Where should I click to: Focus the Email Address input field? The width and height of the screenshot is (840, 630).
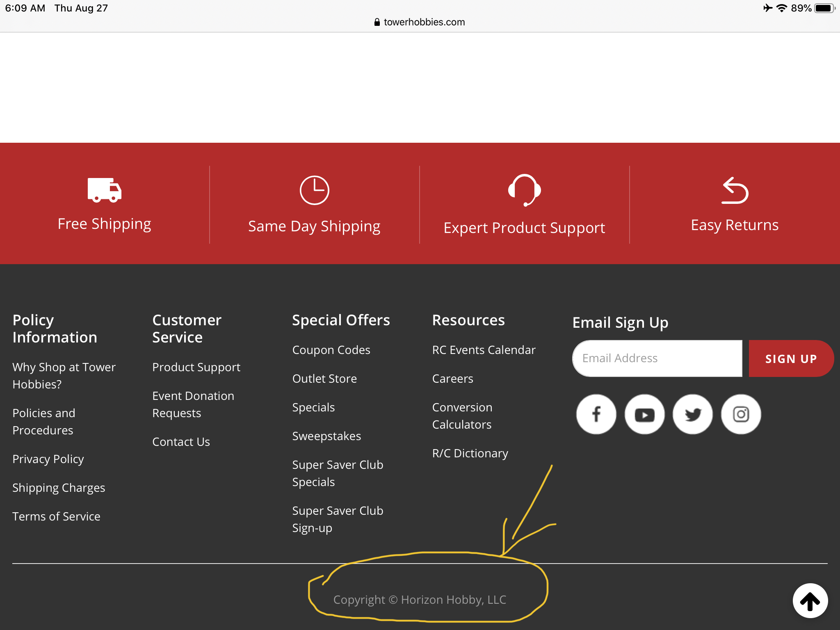pos(657,358)
